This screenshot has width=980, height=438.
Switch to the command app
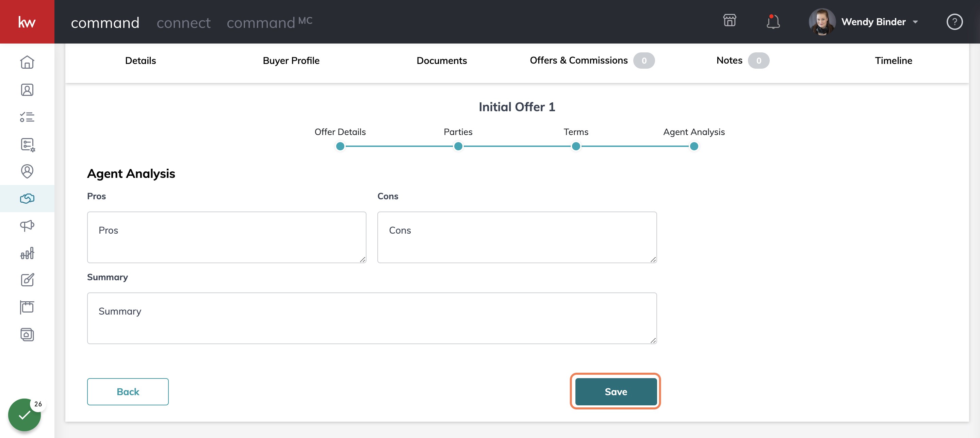[105, 23]
